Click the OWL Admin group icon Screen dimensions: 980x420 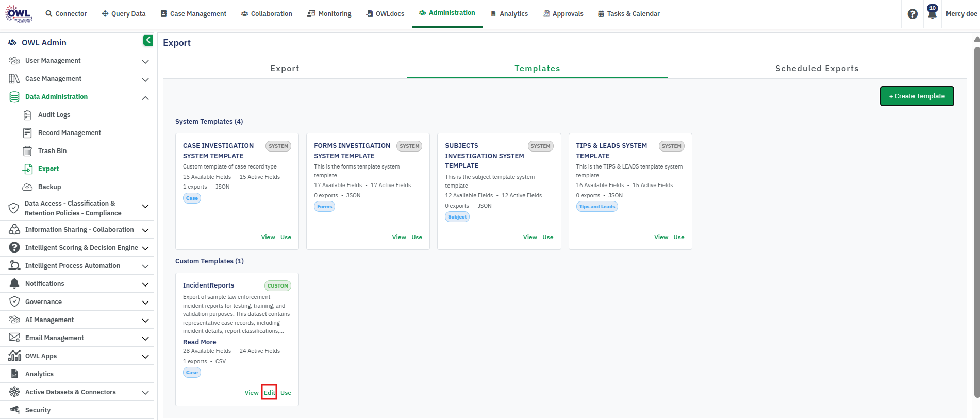click(12, 43)
